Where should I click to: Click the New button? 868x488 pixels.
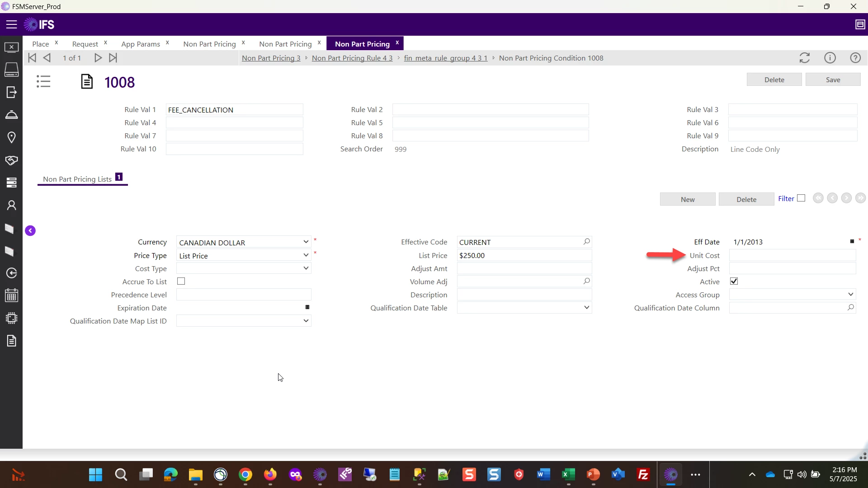[688, 199]
